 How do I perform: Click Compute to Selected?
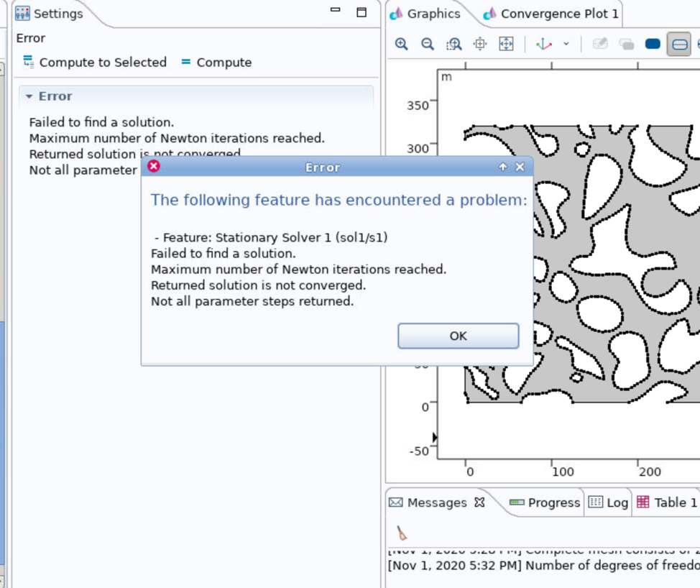tap(94, 63)
